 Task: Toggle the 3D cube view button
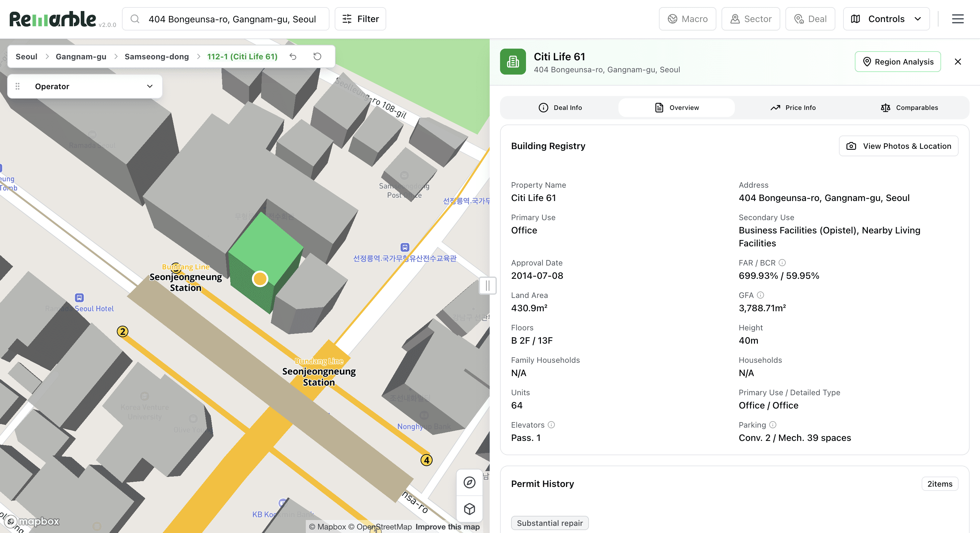[469, 509]
